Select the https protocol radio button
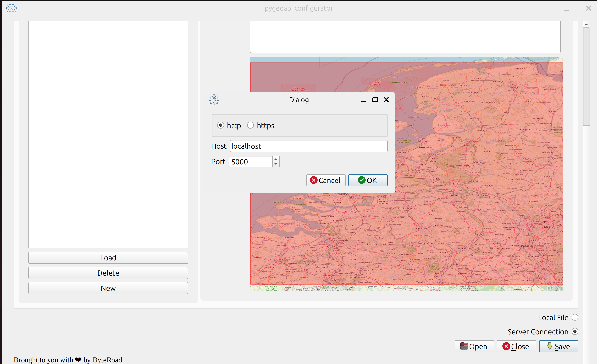 click(250, 125)
